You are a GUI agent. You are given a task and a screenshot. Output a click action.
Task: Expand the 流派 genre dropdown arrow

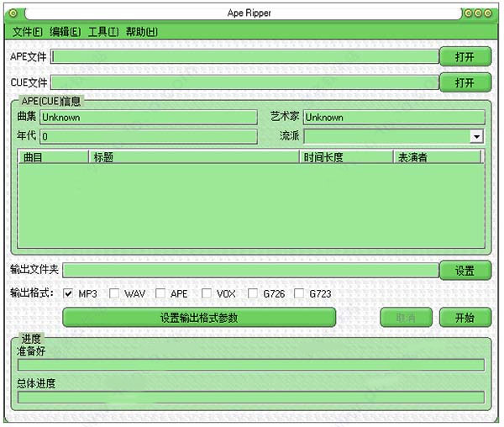pos(476,137)
